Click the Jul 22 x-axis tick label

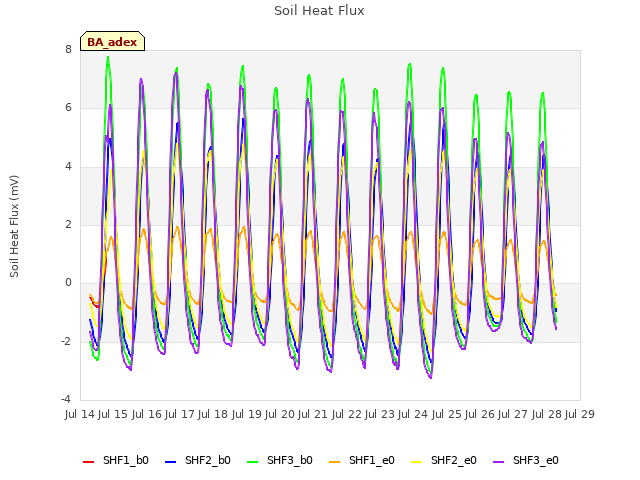pos(347,414)
